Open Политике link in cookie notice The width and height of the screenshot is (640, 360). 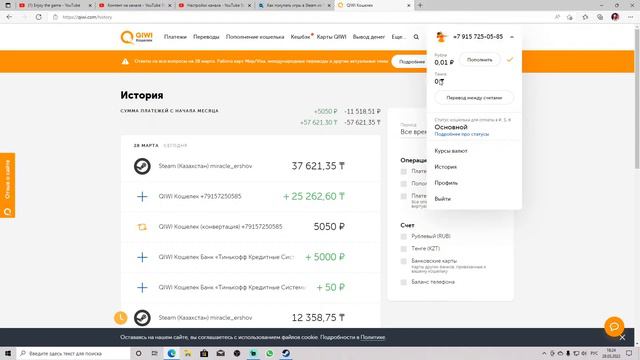373,337
